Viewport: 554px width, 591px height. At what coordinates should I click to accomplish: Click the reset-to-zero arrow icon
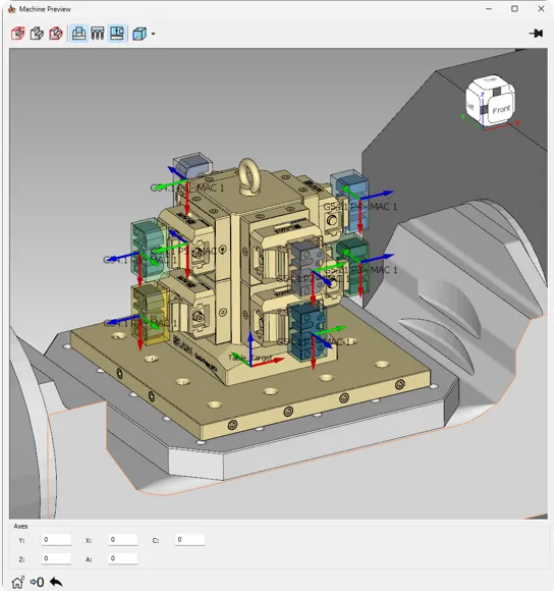37,582
